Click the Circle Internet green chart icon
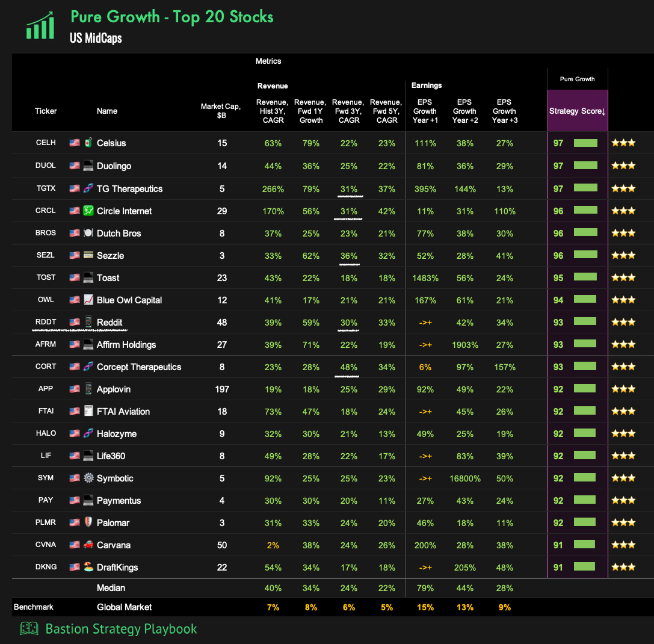 click(x=88, y=211)
